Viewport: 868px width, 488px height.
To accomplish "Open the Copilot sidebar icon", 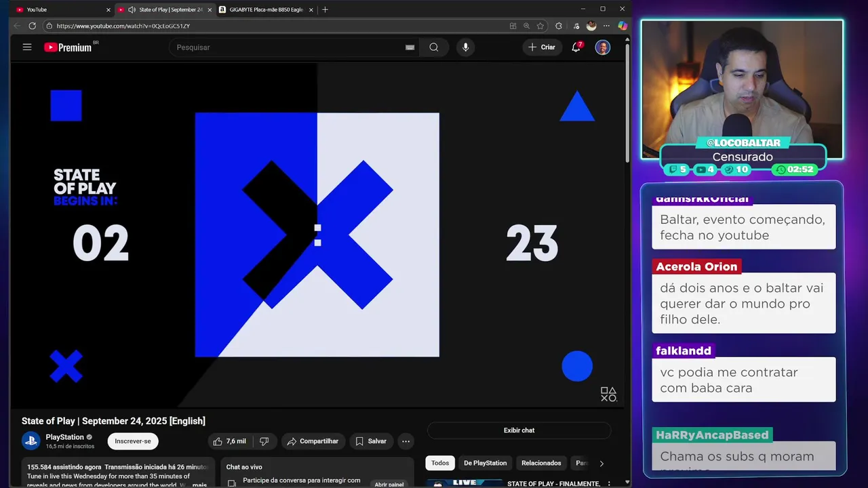I will pyautogui.click(x=623, y=26).
